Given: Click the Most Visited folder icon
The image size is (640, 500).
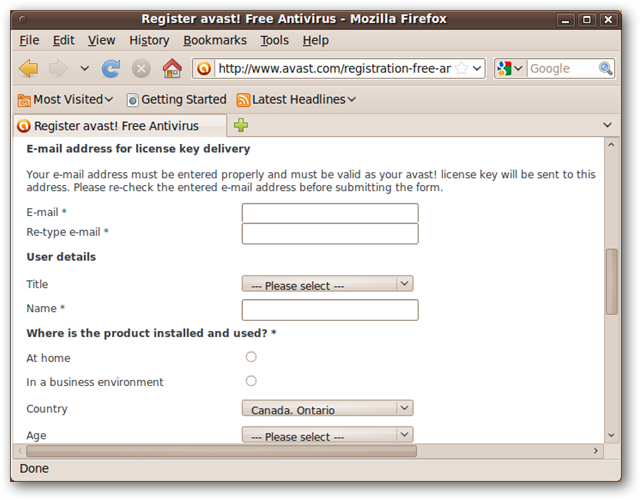Looking at the screenshot, I should (24, 100).
